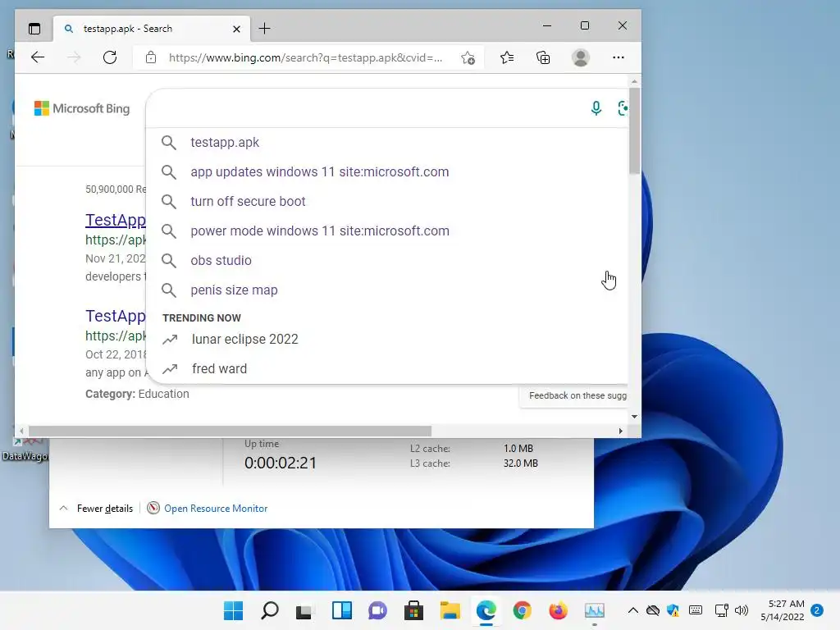Go back to the previous page
The height and width of the screenshot is (630, 840).
click(x=38, y=57)
